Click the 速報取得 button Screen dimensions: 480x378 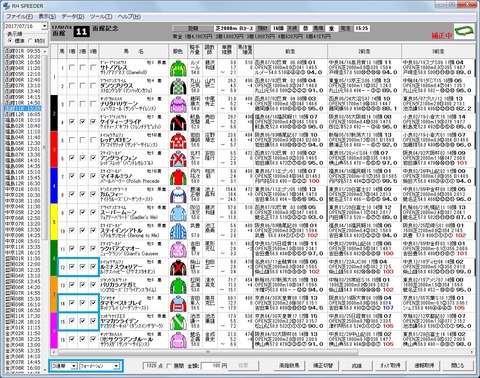(424, 366)
